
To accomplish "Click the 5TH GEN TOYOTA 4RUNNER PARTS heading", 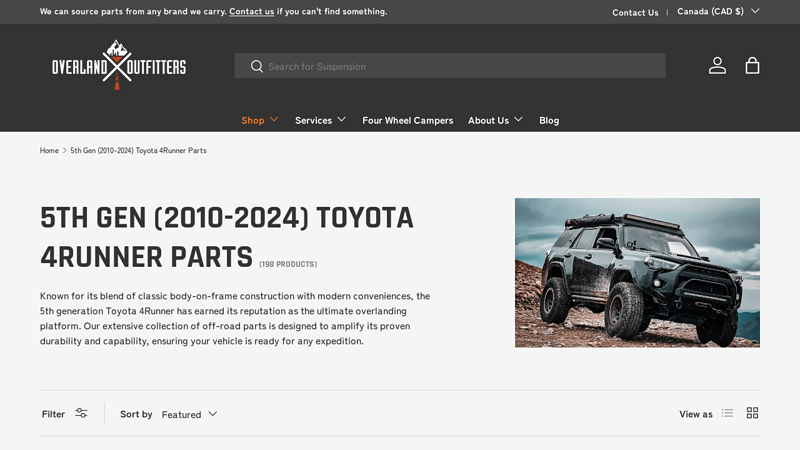I will [x=227, y=237].
